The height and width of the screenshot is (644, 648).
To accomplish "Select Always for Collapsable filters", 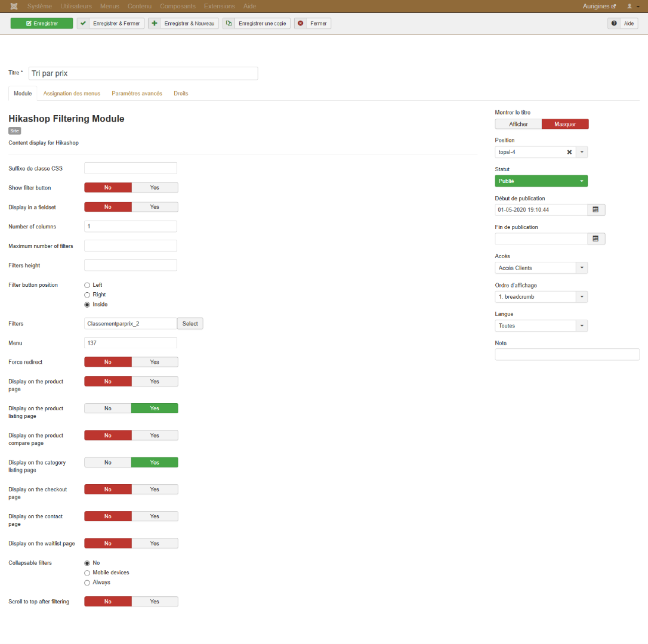I will 87,583.
